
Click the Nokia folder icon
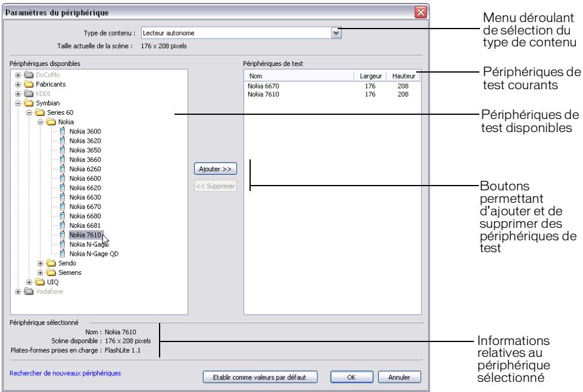coord(51,122)
